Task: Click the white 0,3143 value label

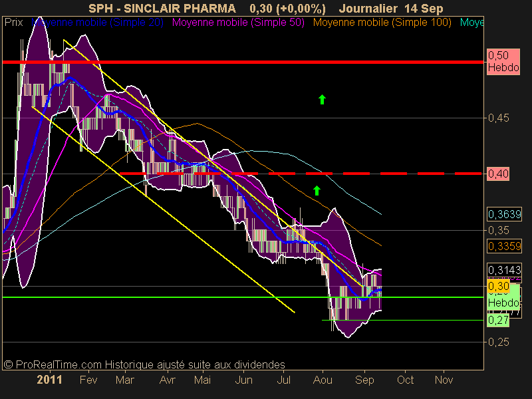Action: pos(505,270)
